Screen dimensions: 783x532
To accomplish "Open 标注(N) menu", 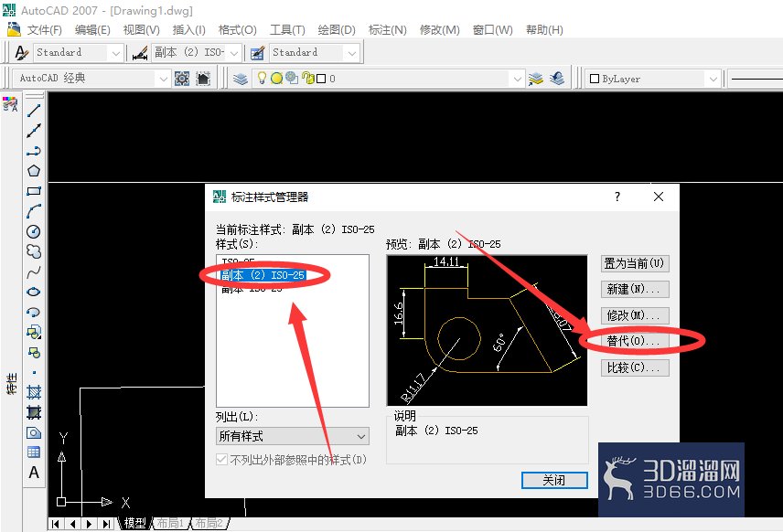I will 388,30.
